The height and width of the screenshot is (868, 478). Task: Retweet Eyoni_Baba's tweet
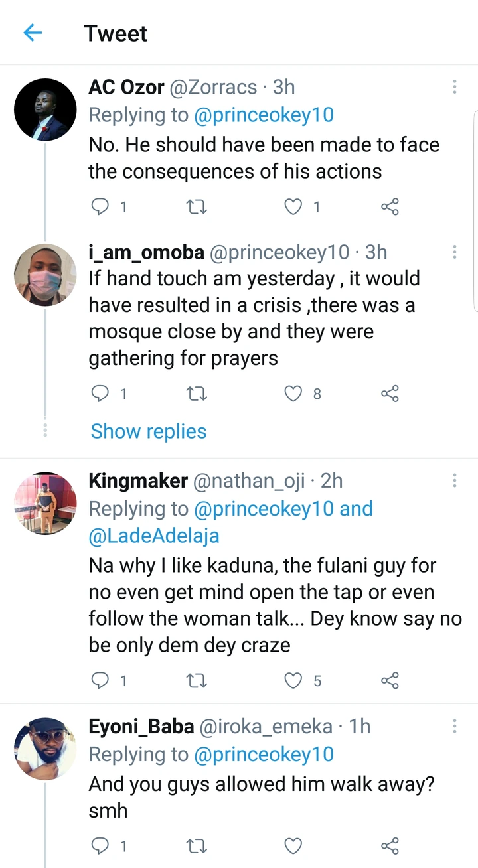(x=197, y=845)
